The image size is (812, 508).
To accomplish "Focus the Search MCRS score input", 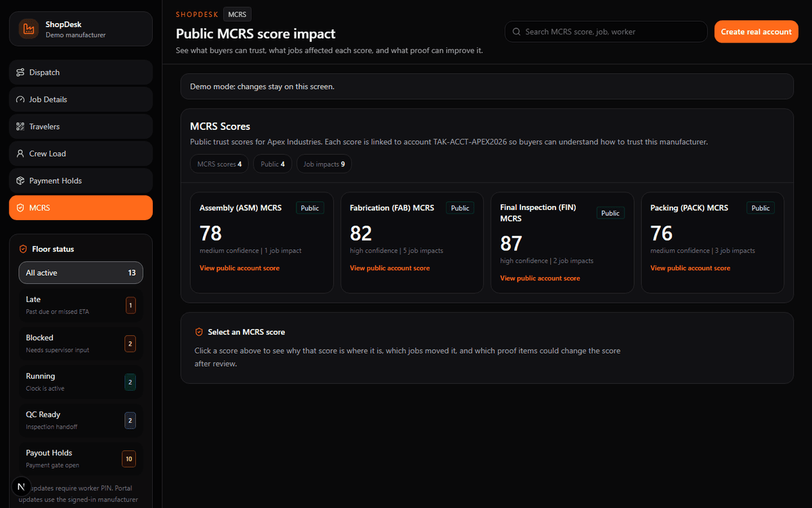I will [606, 32].
